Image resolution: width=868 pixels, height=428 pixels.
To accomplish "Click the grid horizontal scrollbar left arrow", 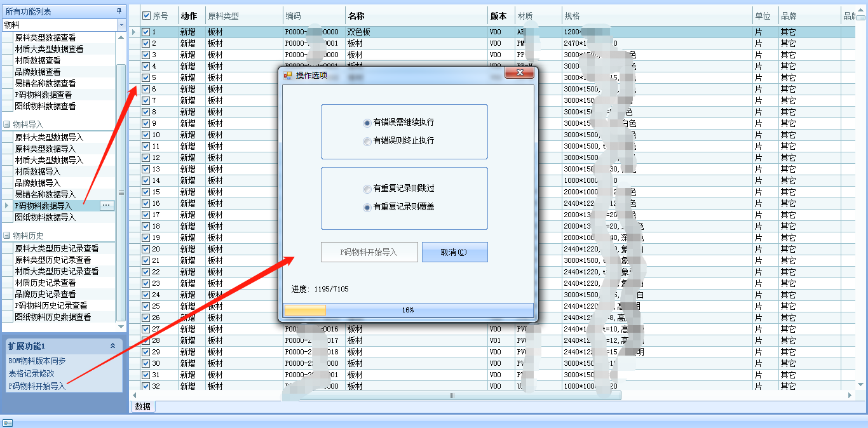I will coord(134,395).
